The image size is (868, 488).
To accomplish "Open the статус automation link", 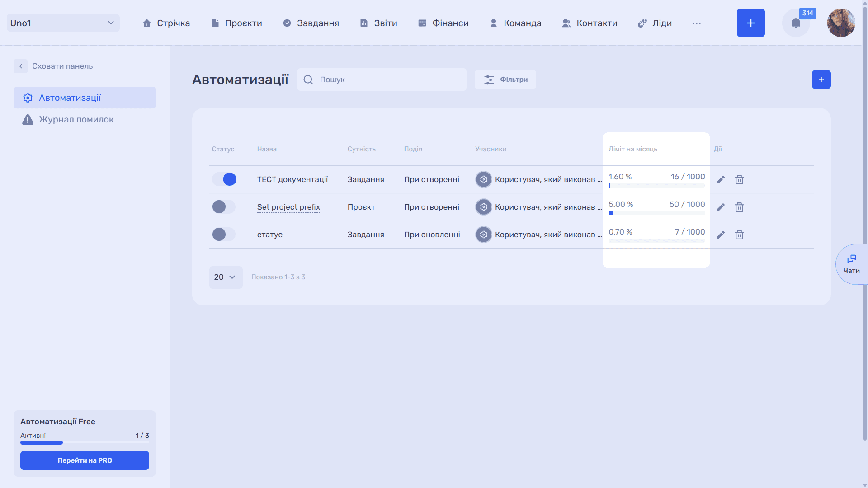I will pos(270,235).
